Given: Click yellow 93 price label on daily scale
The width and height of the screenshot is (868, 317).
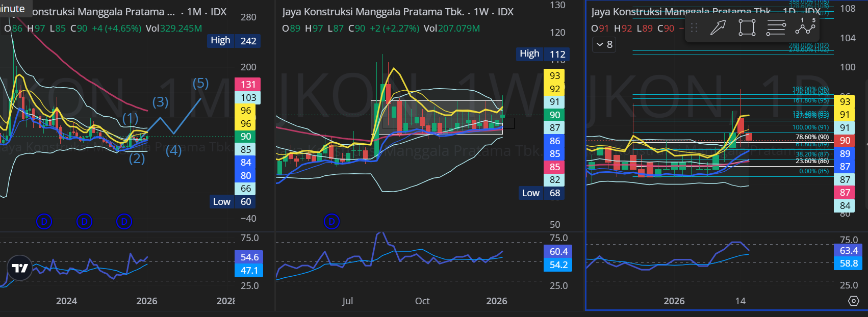Looking at the screenshot, I should pyautogui.click(x=845, y=102).
